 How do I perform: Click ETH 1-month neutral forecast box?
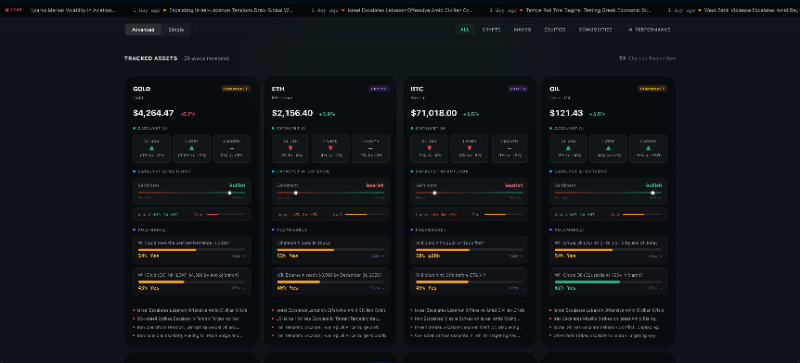tap(370, 149)
